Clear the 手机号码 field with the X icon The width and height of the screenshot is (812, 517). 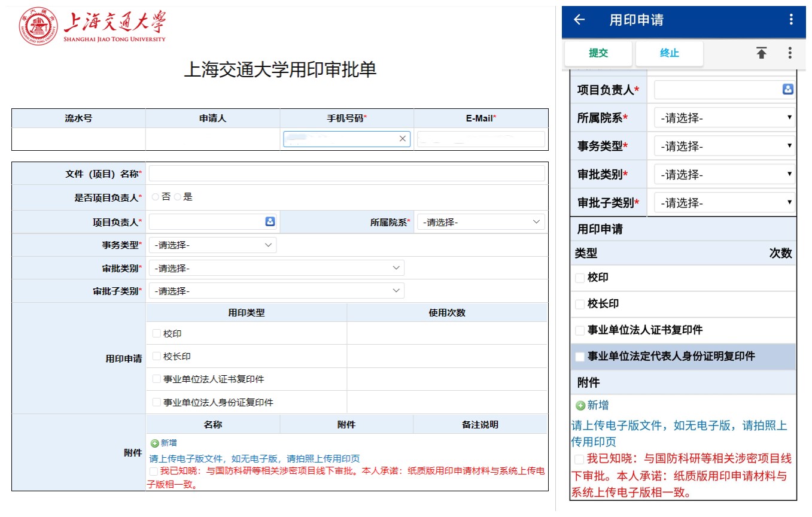coord(403,139)
